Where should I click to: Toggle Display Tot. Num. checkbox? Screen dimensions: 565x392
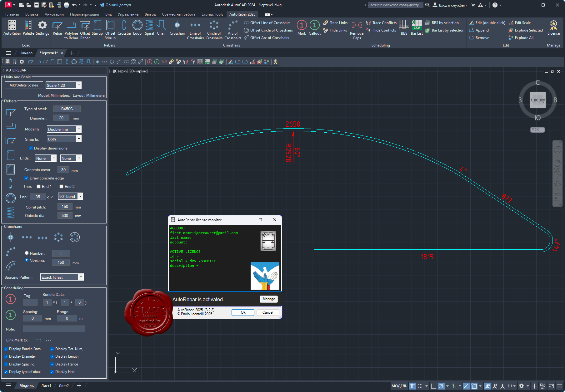coord(52,349)
